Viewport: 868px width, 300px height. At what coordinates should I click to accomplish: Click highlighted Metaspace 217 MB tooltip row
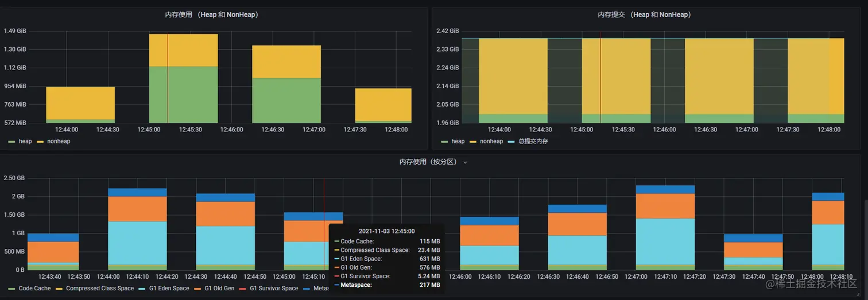click(387, 285)
